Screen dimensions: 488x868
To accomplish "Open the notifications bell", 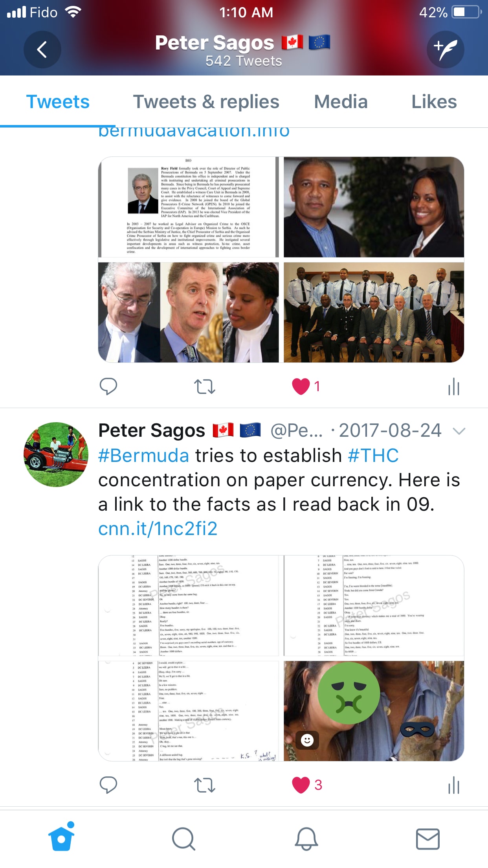I will click(x=306, y=839).
